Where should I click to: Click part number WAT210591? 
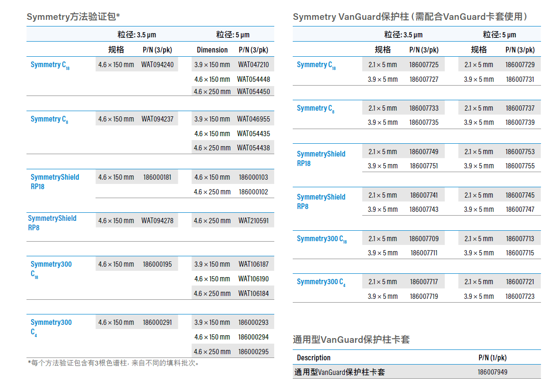[x=253, y=221]
